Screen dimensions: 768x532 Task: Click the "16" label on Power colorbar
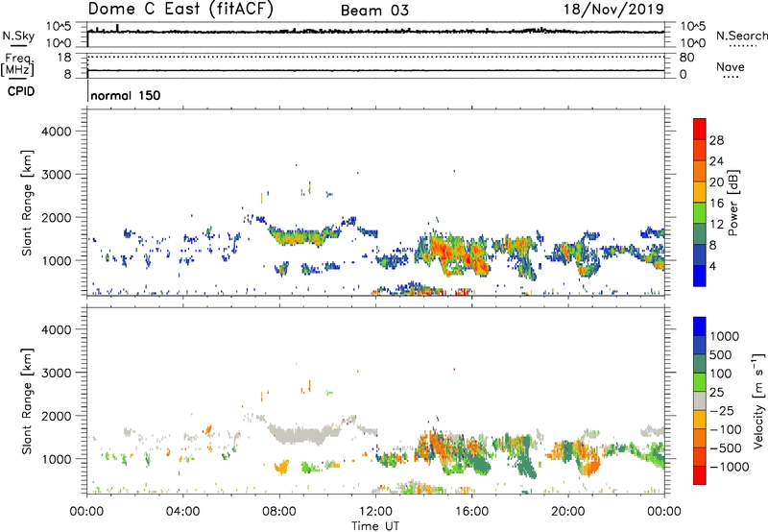coord(716,204)
